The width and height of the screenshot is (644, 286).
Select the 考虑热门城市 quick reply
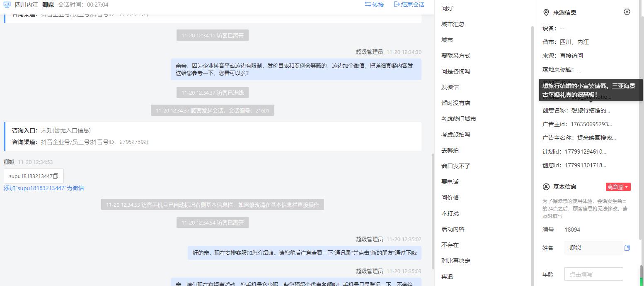pos(459,119)
